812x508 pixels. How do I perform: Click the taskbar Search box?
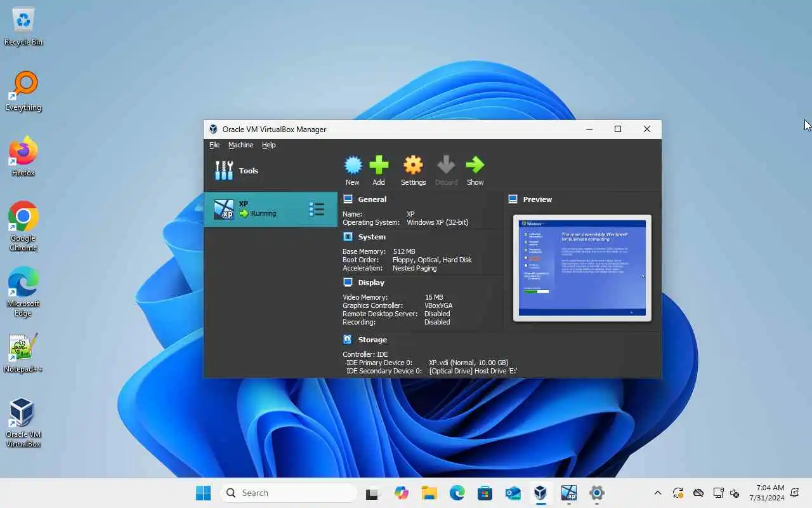289,493
